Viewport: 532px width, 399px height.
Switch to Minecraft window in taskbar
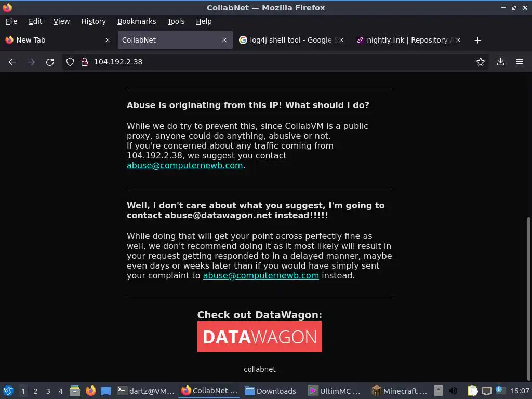click(400, 391)
